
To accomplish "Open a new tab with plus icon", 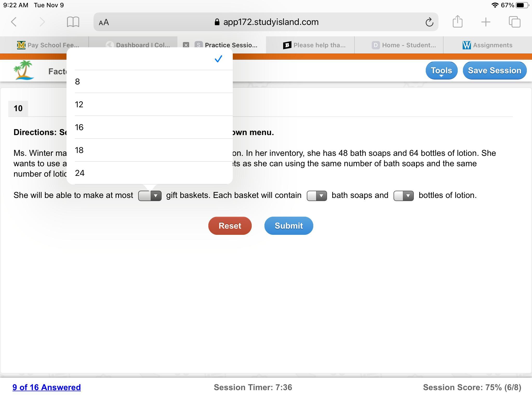I will [x=486, y=22].
